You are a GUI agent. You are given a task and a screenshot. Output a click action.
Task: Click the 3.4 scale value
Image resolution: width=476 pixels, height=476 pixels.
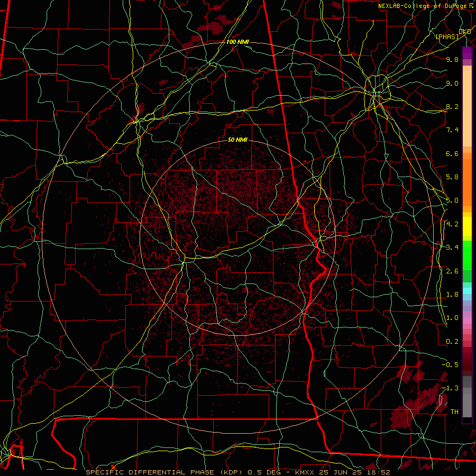coord(452,248)
